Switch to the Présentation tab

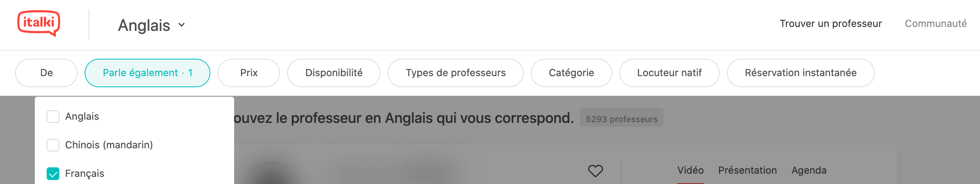click(747, 171)
